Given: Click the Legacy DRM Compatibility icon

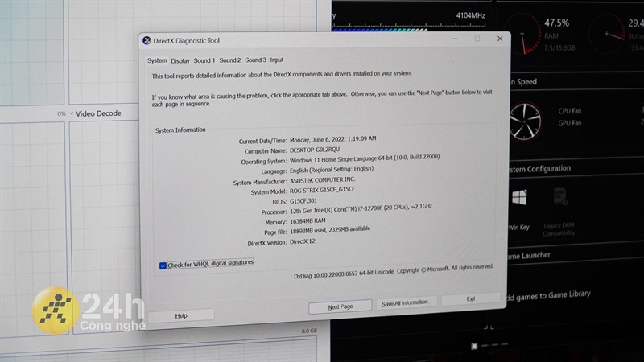Looking at the screenshot, I should tap(560, 197).
